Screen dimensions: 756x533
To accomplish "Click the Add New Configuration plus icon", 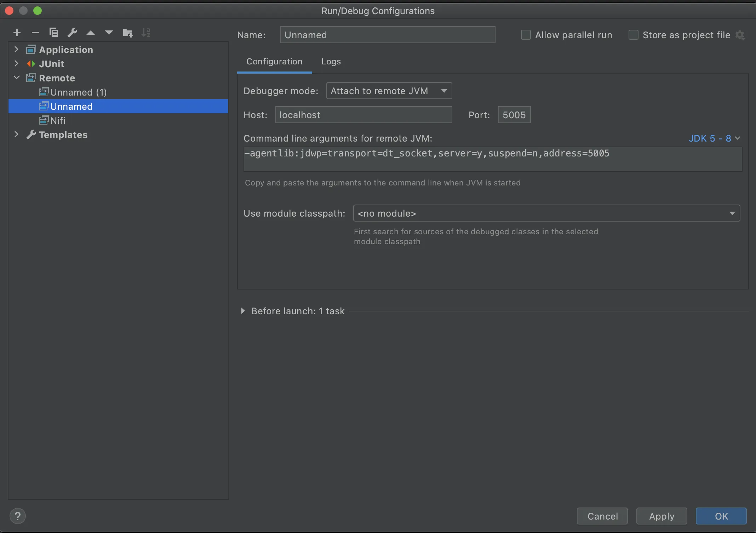I will coord(17,33).
